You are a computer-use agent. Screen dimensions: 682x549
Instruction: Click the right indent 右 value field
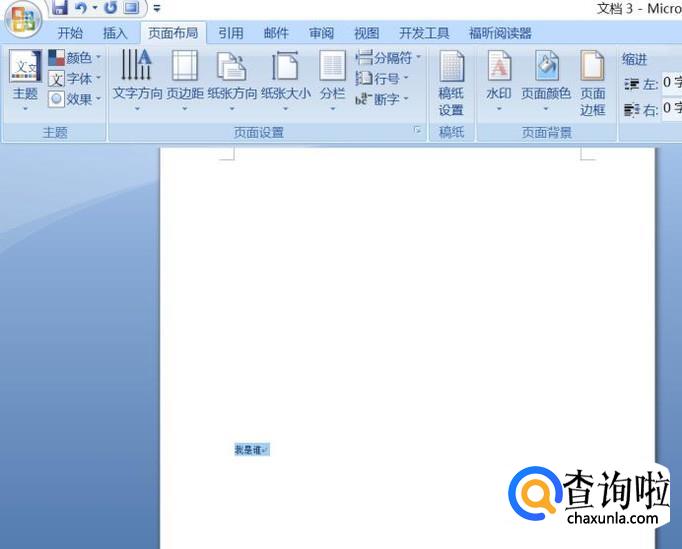click(672, 108)
